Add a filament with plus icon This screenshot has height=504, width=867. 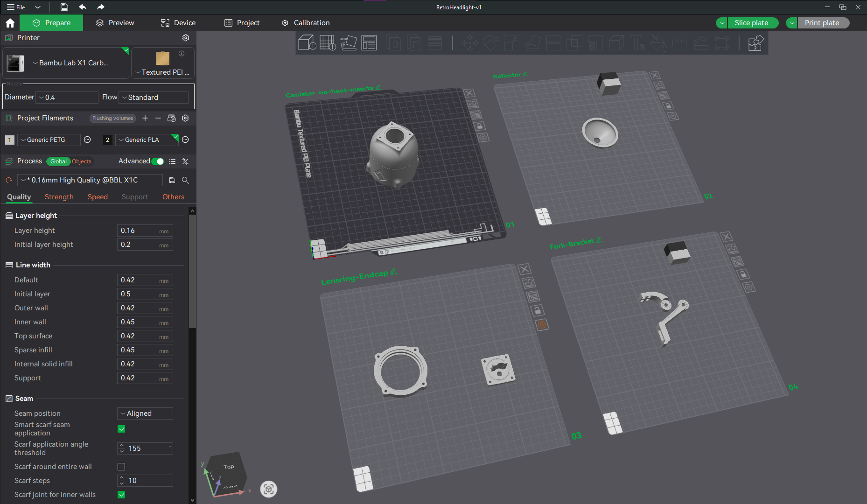click(x=145, y=118)
